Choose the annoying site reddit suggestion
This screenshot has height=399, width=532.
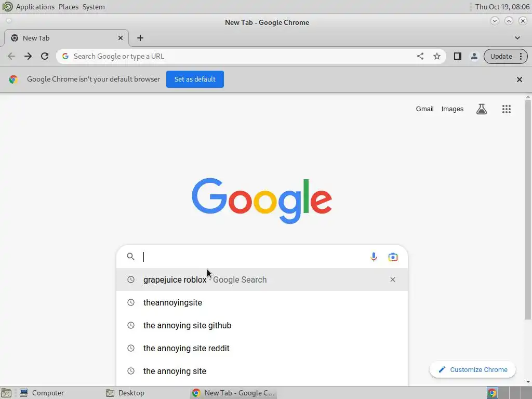point(262,348)
